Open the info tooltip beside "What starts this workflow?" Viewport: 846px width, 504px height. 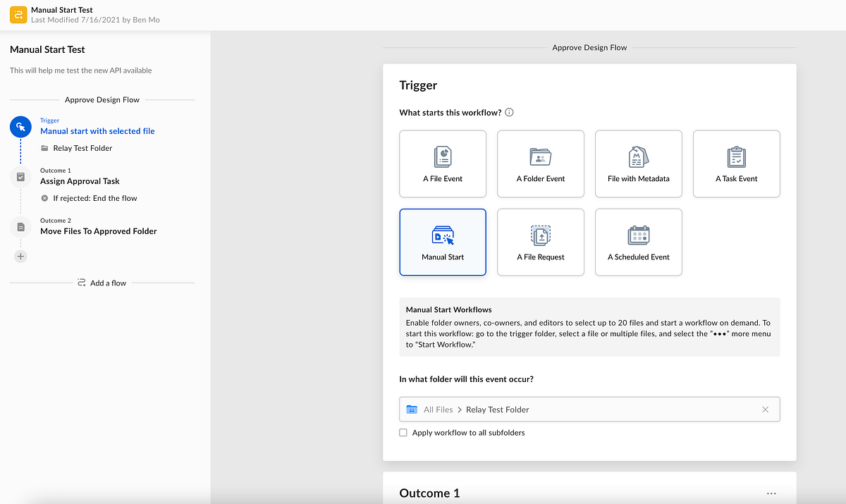pos(509,112)
